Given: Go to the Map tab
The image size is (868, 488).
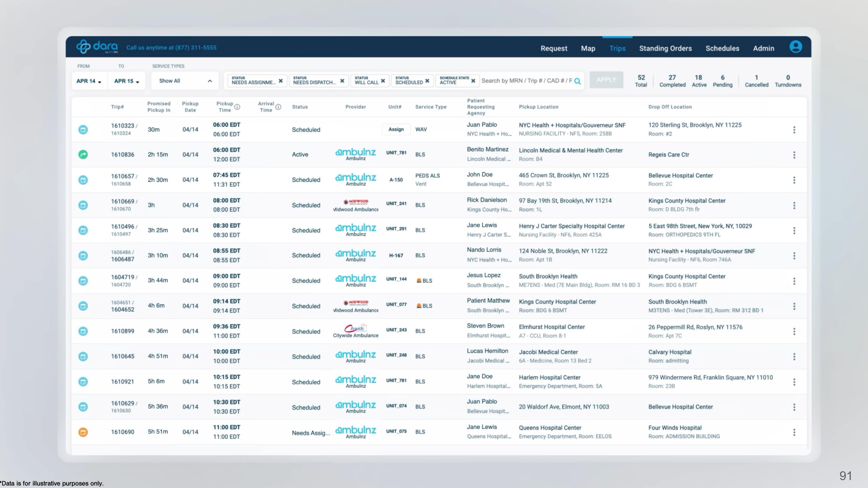Looking at the screenshot, I should point(588,48).
